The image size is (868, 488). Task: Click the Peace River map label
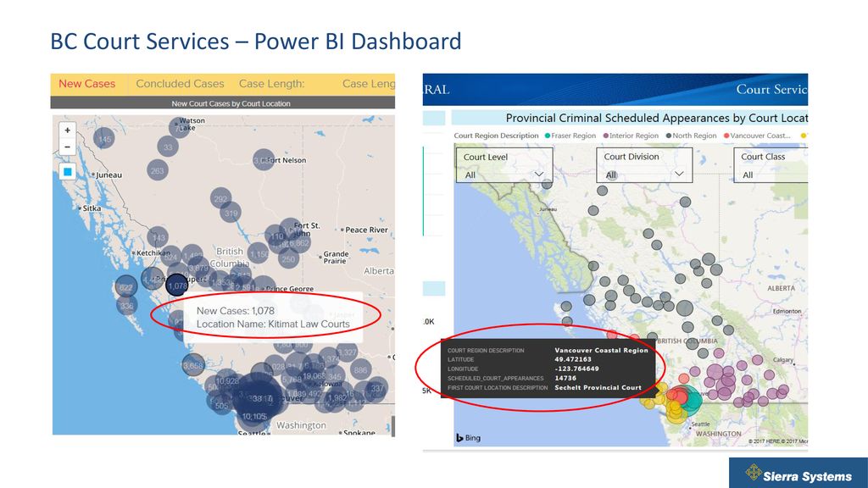366,230
